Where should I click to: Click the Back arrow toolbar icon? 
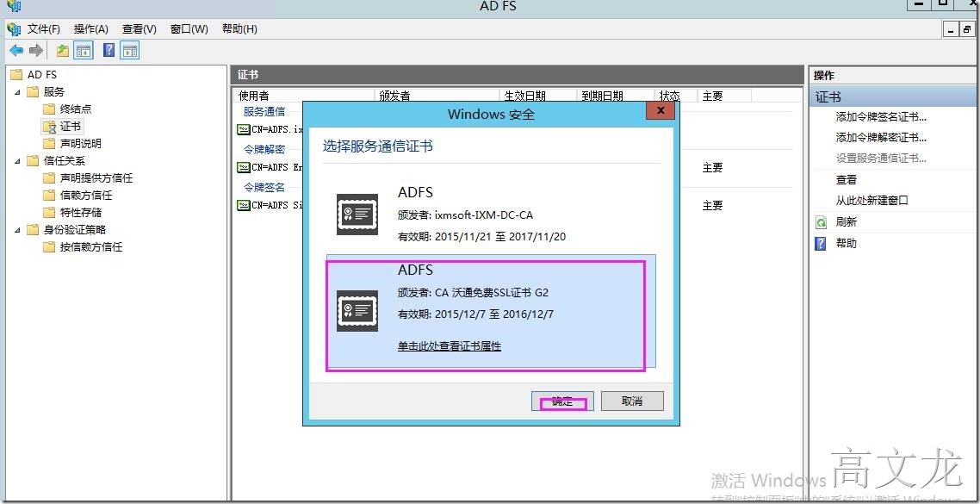coord(16,51)
